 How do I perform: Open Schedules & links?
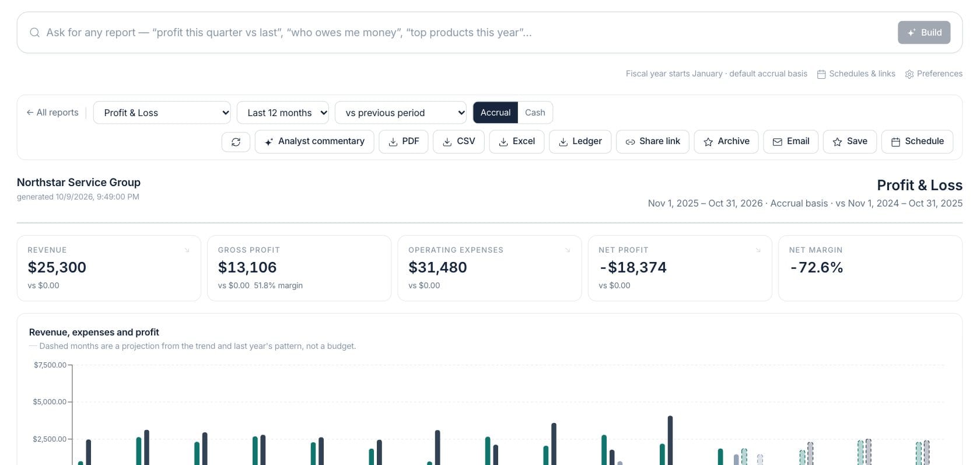point(856,74)
